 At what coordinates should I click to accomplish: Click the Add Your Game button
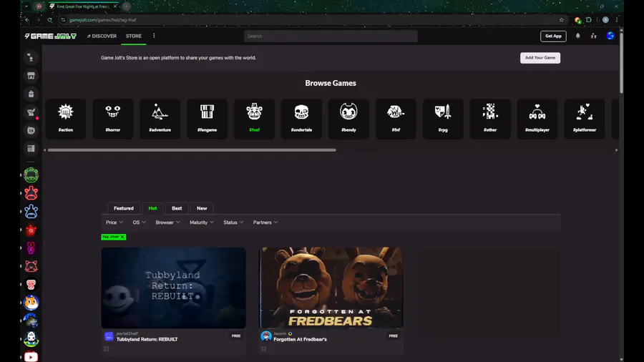click(x=540, y=58)
